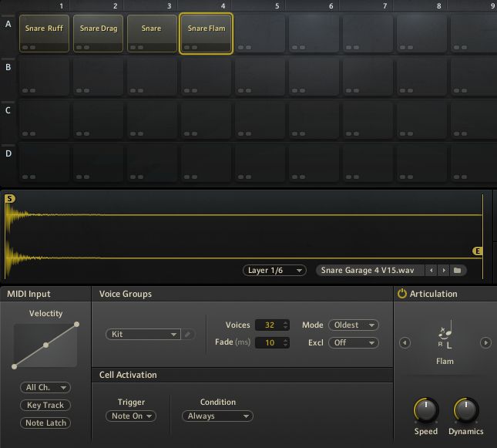Open the Excl Off dropdown
This screenshot has width=497, height=448.
354,342
